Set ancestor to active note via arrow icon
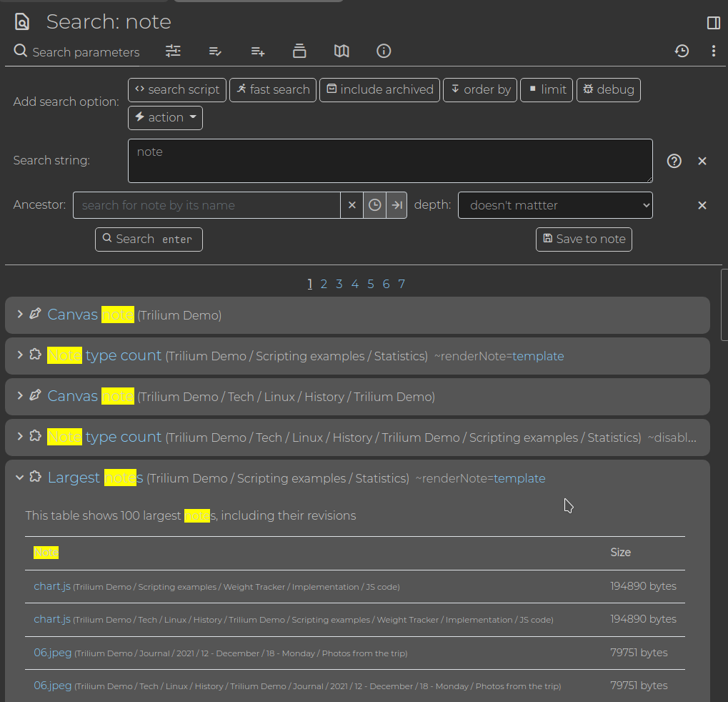Screen dimensions: 728x702 coord(397,205)
